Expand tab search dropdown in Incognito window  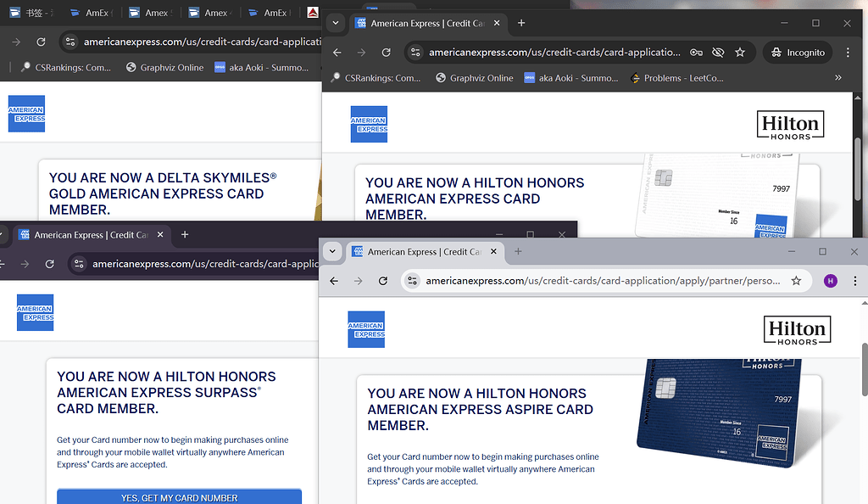(x=337, y=24)
